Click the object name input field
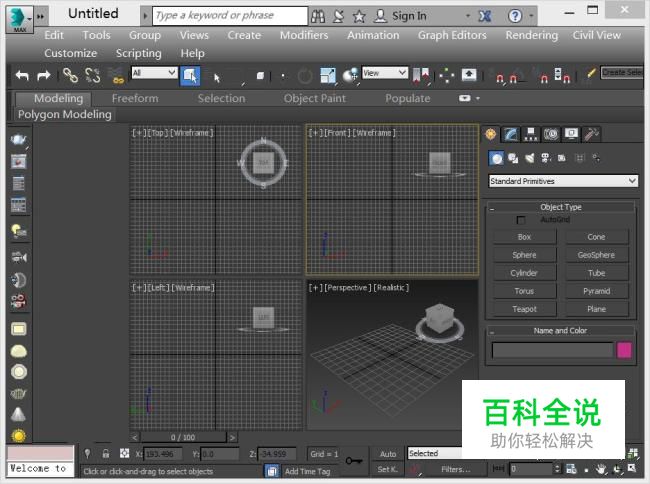The height and width of the screenshot is (484, 650). tap(551, 350)
